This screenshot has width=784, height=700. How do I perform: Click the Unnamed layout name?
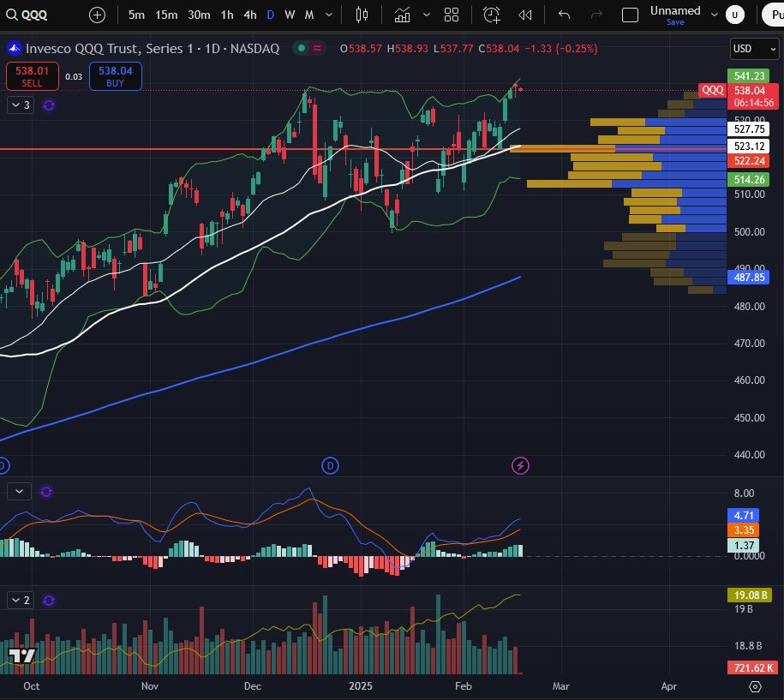tap(675, 10)
